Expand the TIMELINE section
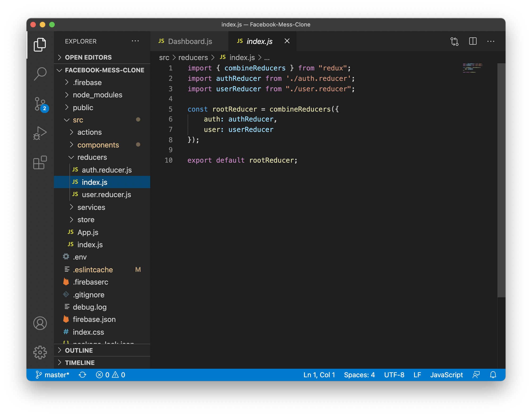The image size is (532, 416). pos(102,363)
